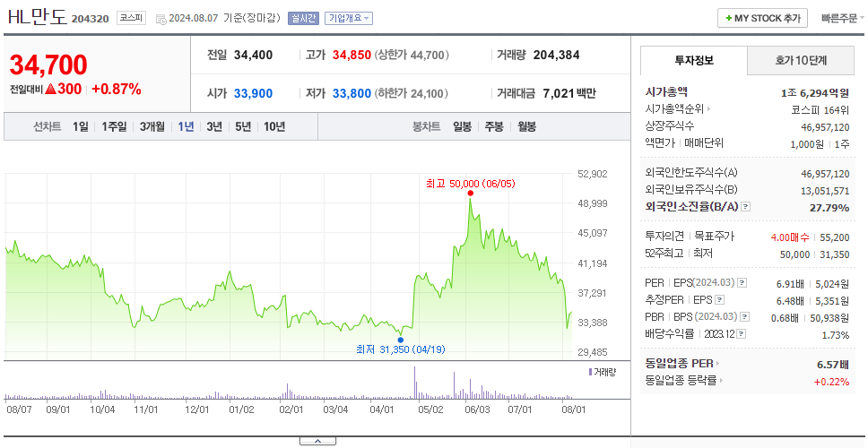This screenshot has height=448, width=868.
Task: Click the 고가 value 34,850
Action: [x=352, y=55]
